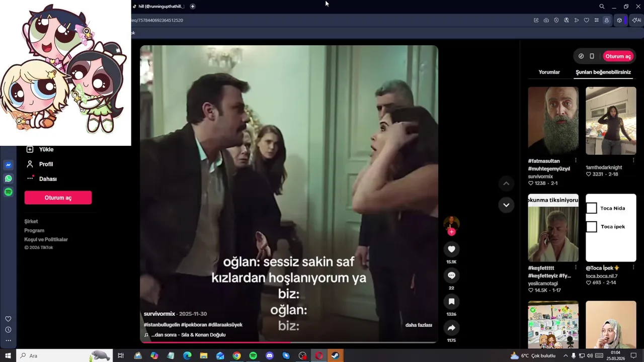Viewport: 644px width, 362px height.
Task: Open Messenger in the Opera sidebar
Action: point(9,165)
